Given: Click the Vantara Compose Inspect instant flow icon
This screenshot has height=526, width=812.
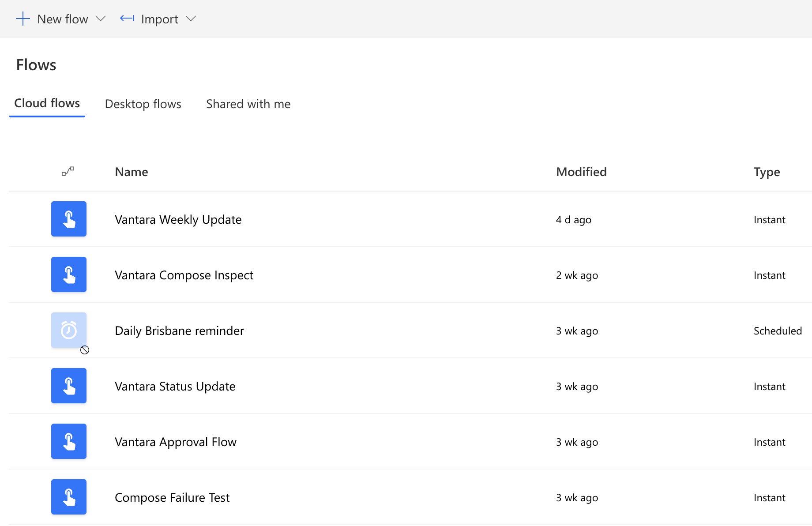Looking at the screenshot, I should pyautogui.click(x=69, y=274).
